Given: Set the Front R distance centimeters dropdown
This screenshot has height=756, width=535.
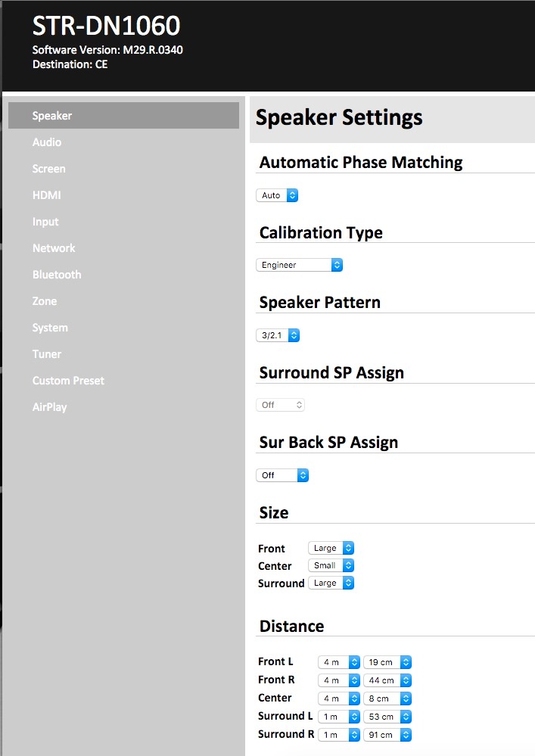Looking at the screenshot, I should (387, 680).
